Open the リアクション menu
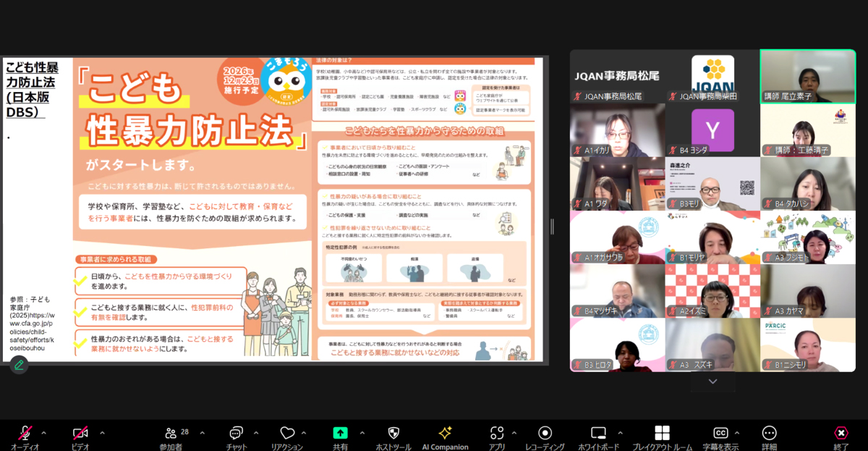This screenshot has width=868, height=451. pyautogui.click(x=289, y=434)
